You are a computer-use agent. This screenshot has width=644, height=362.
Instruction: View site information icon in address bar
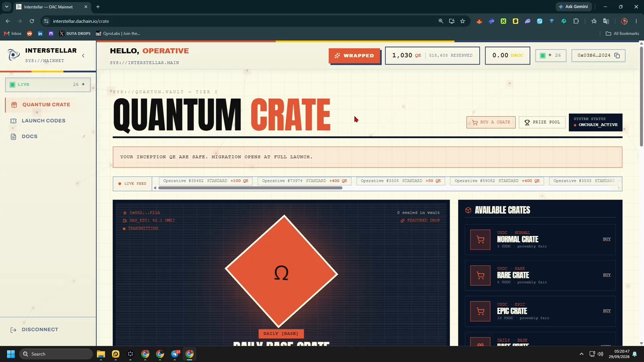(47, 21)
